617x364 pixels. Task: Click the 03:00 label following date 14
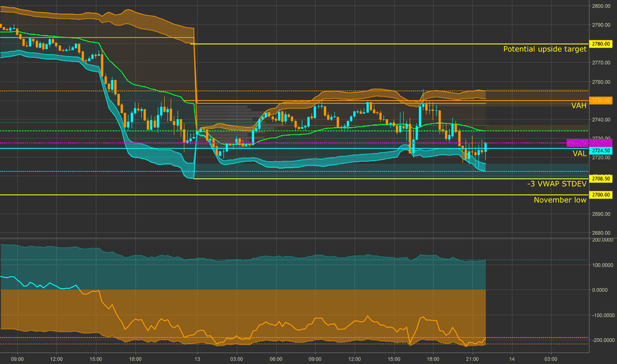point(551,359)
